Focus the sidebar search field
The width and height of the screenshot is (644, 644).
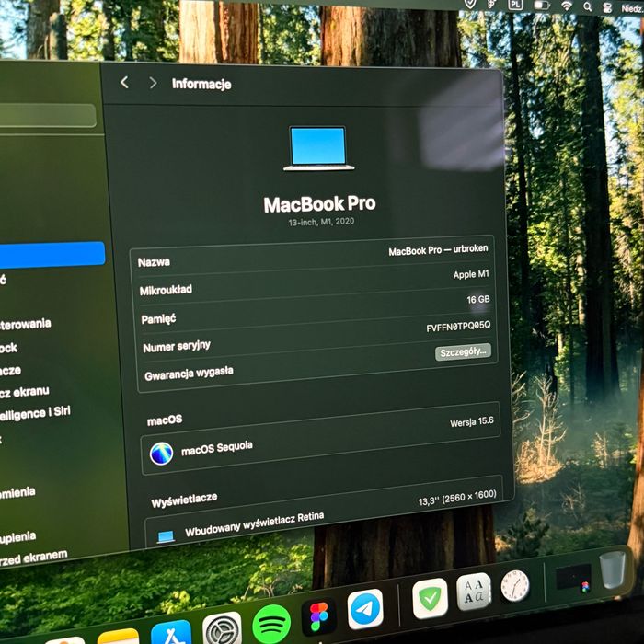pyautogui.click(x=47, y=115)
